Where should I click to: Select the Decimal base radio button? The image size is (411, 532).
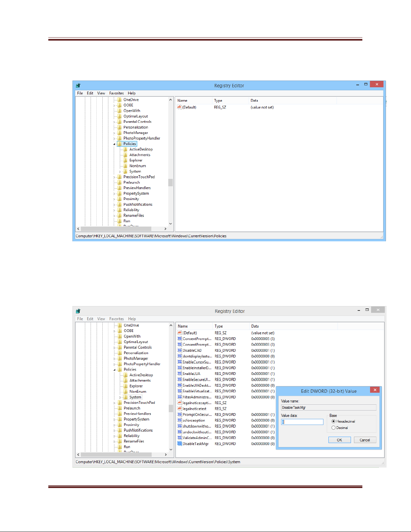pos(333,428)
